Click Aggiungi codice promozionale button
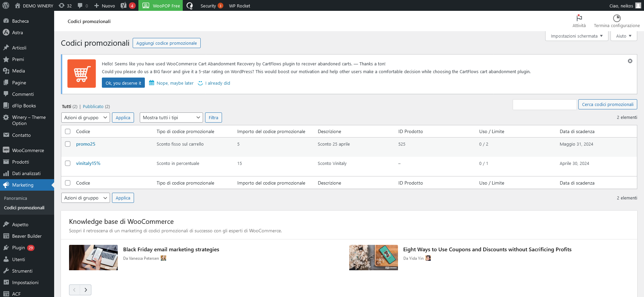Screen dimensions: 644x297 (166, 43)
